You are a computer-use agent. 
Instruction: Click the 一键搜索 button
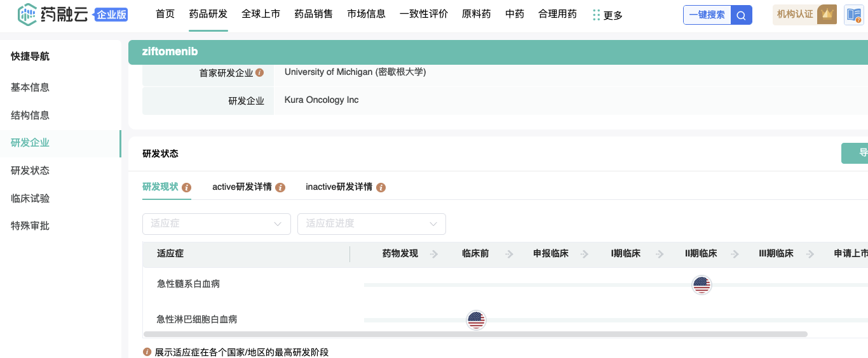[x=707, y=15]
